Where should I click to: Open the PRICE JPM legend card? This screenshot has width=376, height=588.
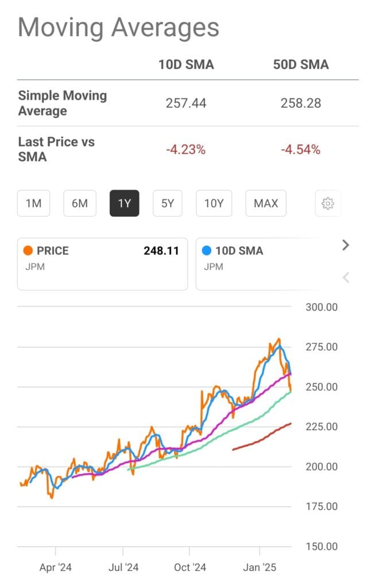(102, 263)
